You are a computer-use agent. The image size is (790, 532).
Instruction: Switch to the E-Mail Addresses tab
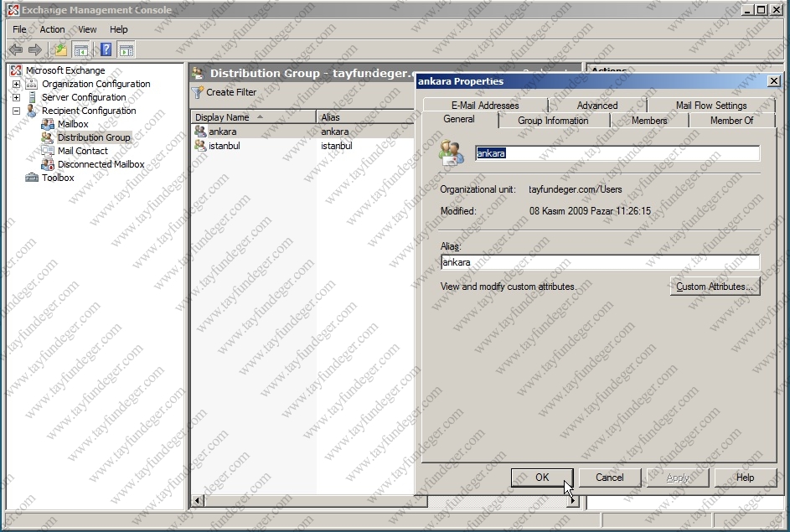click(x=485, y=106)
